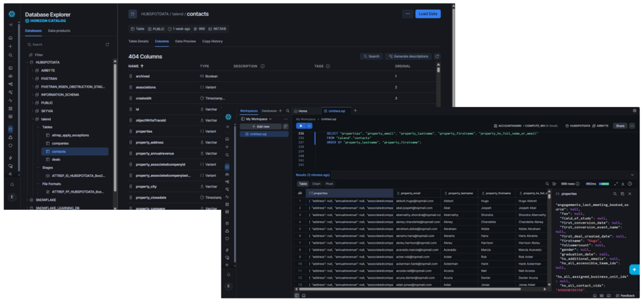The image size is (644, 303).
Task: Search query results with the magnifier icon
Action: pyautogui.click(x=547, y=184)
